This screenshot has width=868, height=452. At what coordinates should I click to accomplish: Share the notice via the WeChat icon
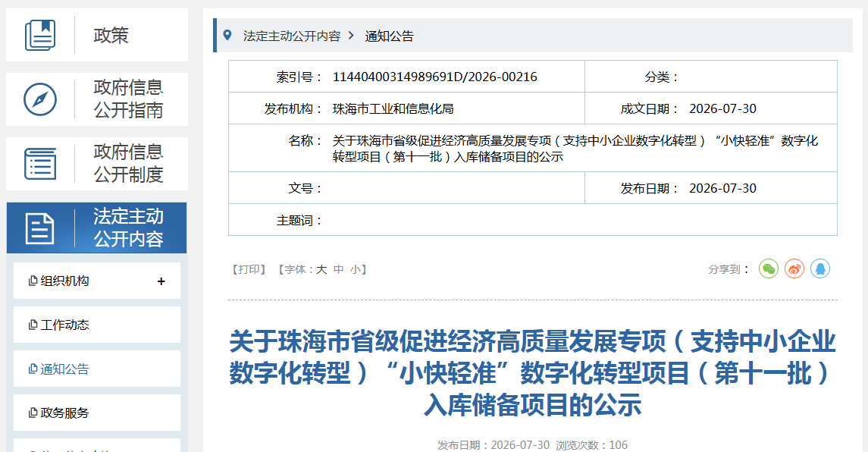point(769,268)
